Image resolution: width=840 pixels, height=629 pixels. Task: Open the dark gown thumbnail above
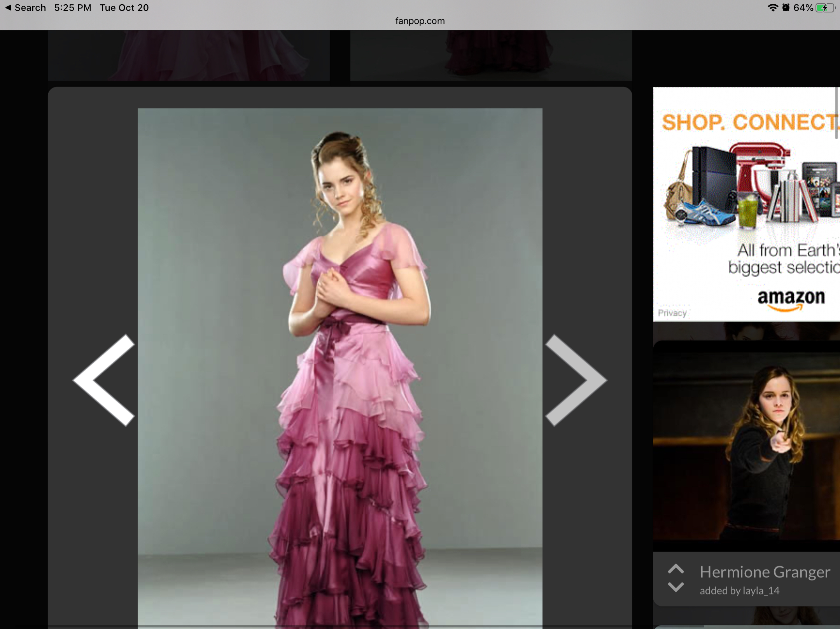click(x=491, y=55)
